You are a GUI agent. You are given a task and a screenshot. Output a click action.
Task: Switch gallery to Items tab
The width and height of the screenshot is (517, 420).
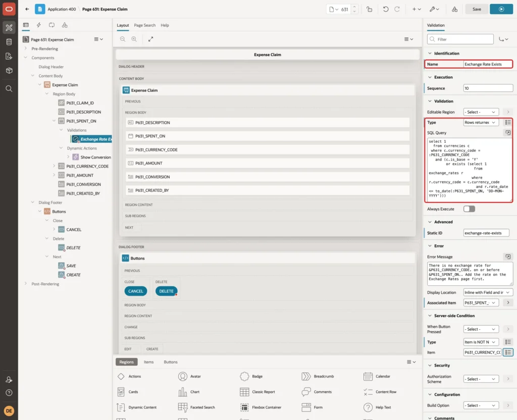pyautogui.click(x=149, y=362)
